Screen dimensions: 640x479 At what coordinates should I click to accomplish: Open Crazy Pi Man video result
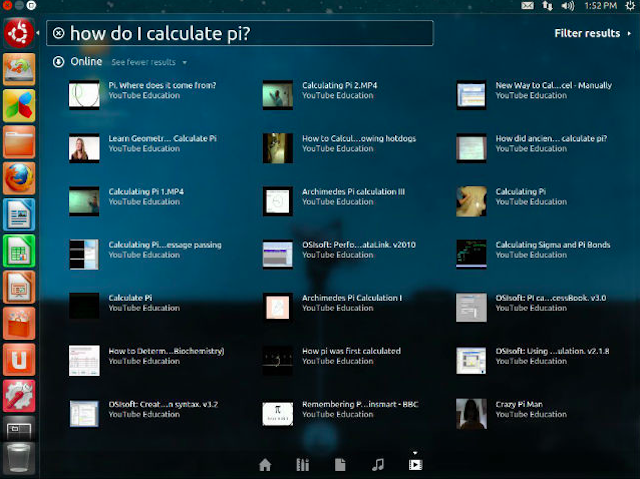click(x=519, y=404)
